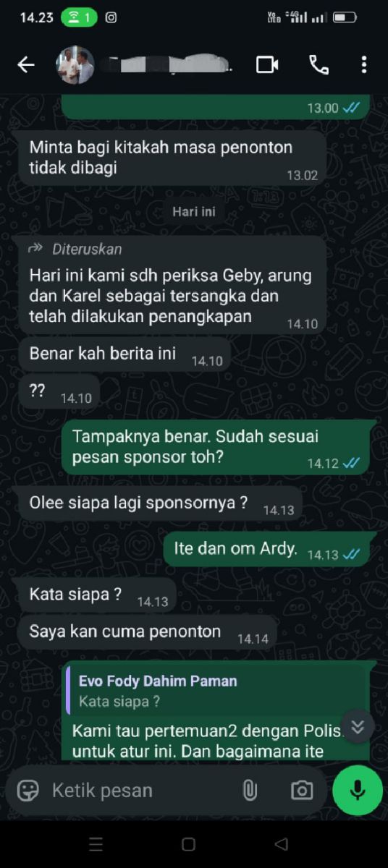Tap Android recent apps navigation button
Viewport: 388px width, 868px height.
coord(96,844)
